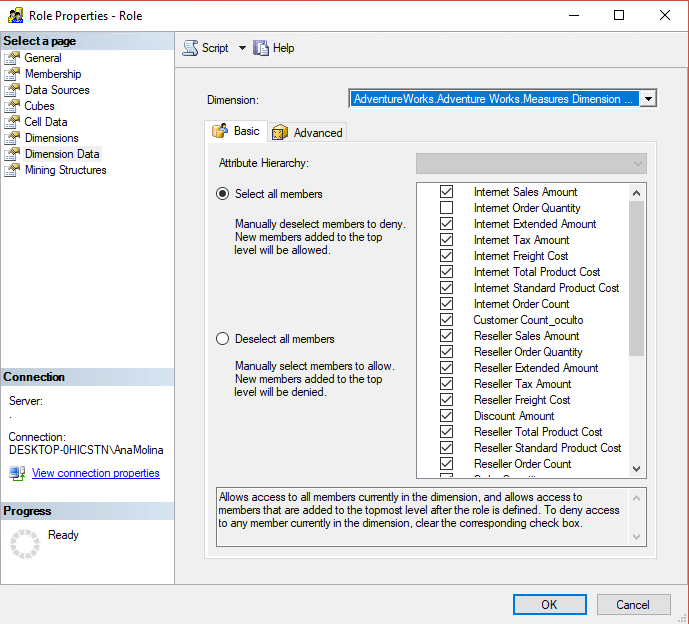This screenshot has height=624, width=689.
Task: Uncheck Reseller Order Quantity
Action: coord(446,352)
